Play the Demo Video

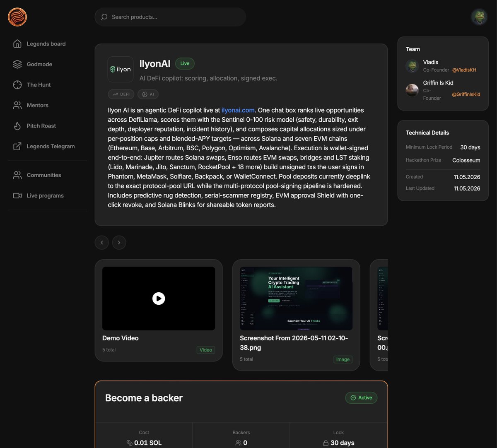159,299
